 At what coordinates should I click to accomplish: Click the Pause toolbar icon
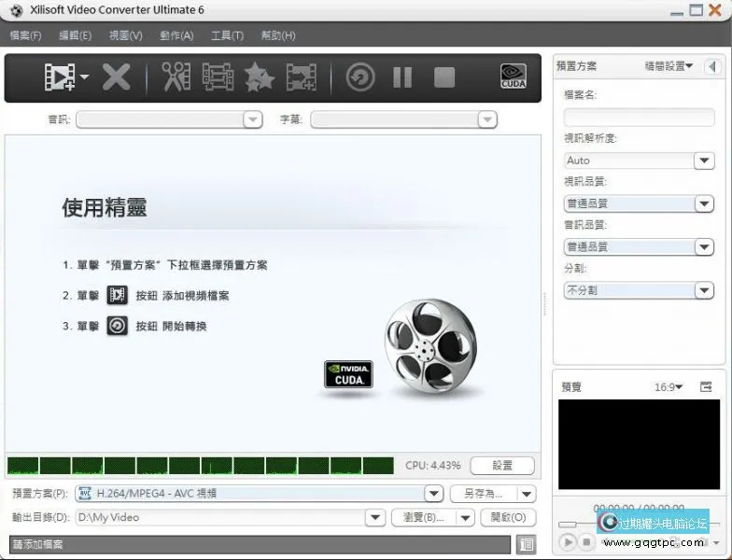coord(402,77)
